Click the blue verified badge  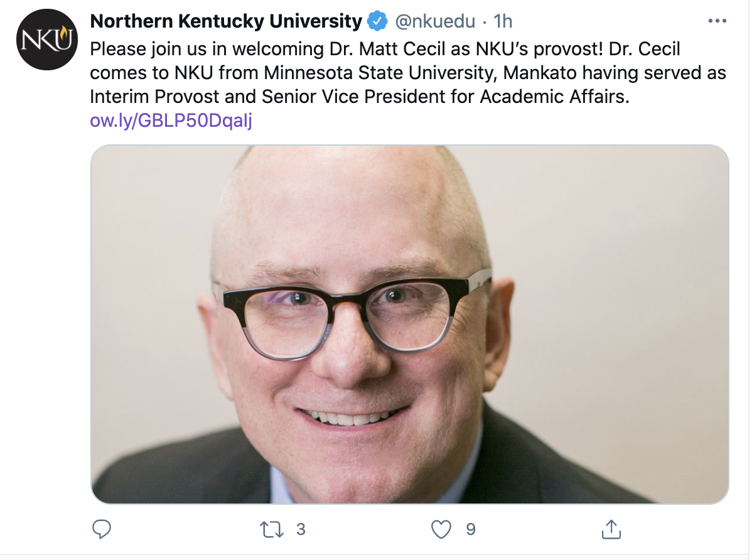click(376, 21)
